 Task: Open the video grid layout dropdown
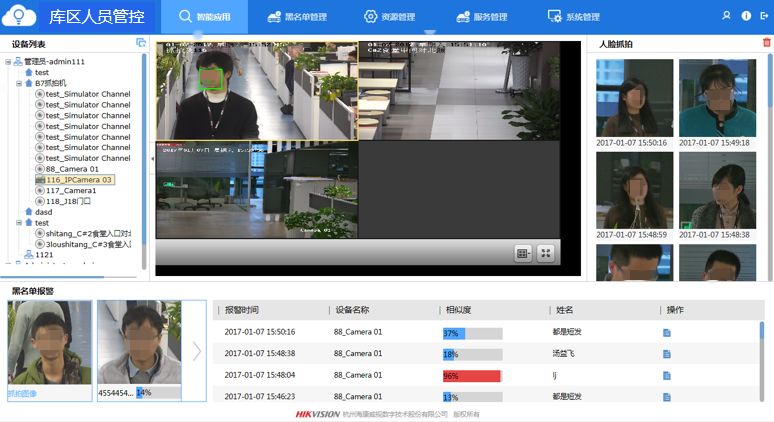click(x=523, y=254)
